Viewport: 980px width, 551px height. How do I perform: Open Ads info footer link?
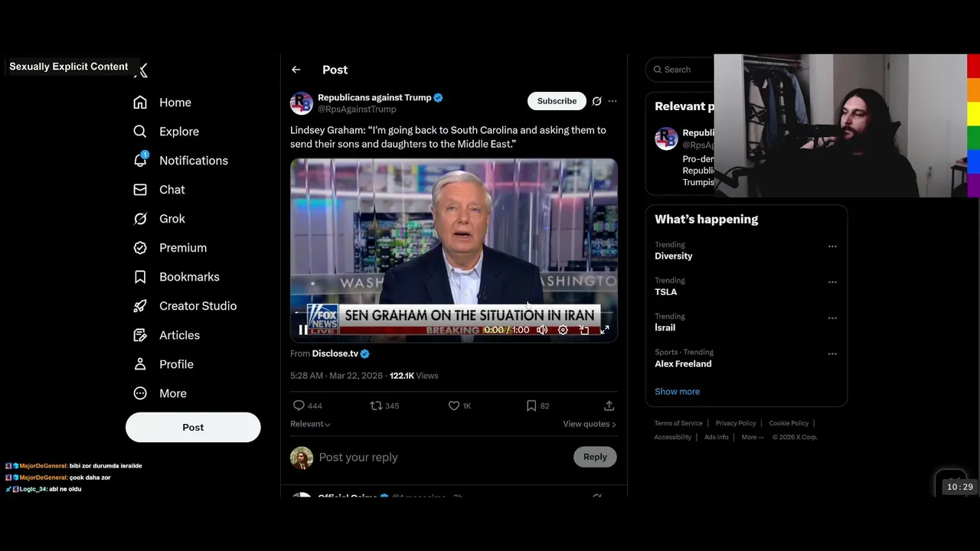click(x=717, y=437)
